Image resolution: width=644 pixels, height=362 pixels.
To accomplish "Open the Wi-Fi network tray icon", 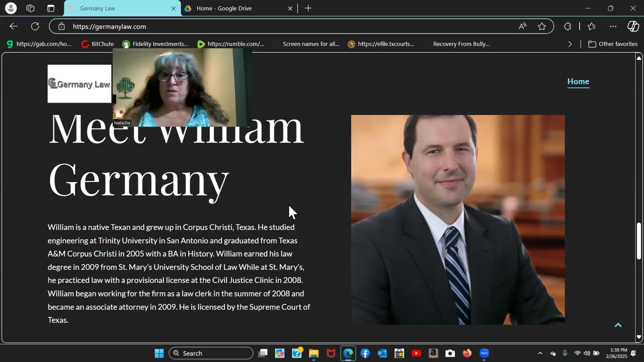I will [578, 353].
